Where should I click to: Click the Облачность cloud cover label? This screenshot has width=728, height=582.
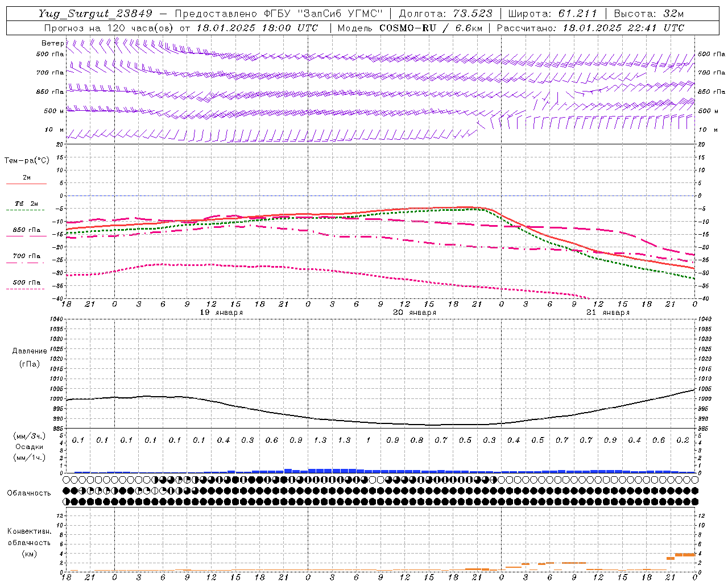(x=29, y=493)
